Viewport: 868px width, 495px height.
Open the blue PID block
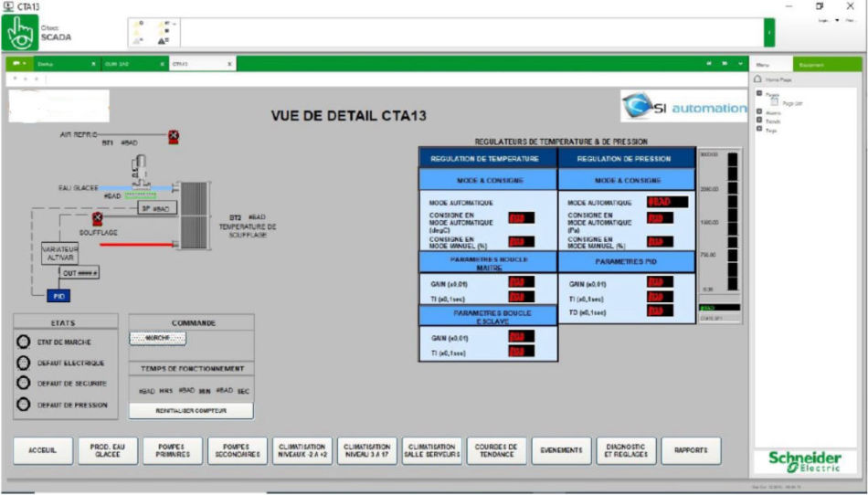click(x=57, y=295)
